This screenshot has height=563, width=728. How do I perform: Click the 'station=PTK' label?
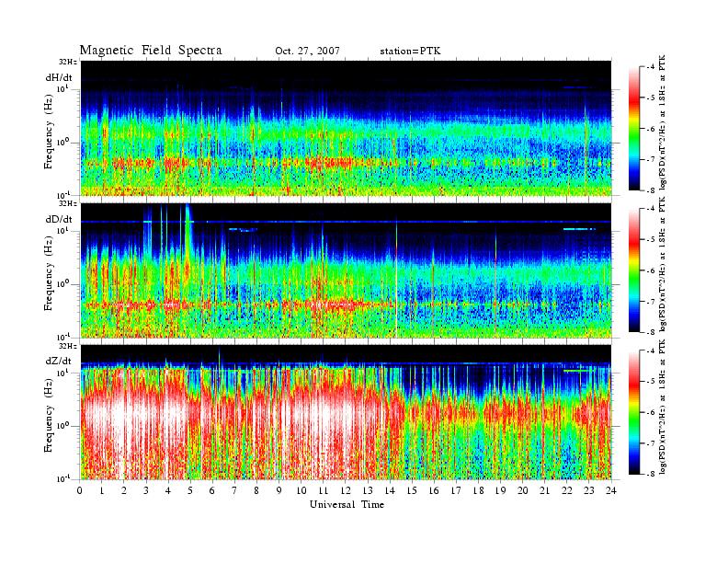pyautogui.click(x=410, y=52)
